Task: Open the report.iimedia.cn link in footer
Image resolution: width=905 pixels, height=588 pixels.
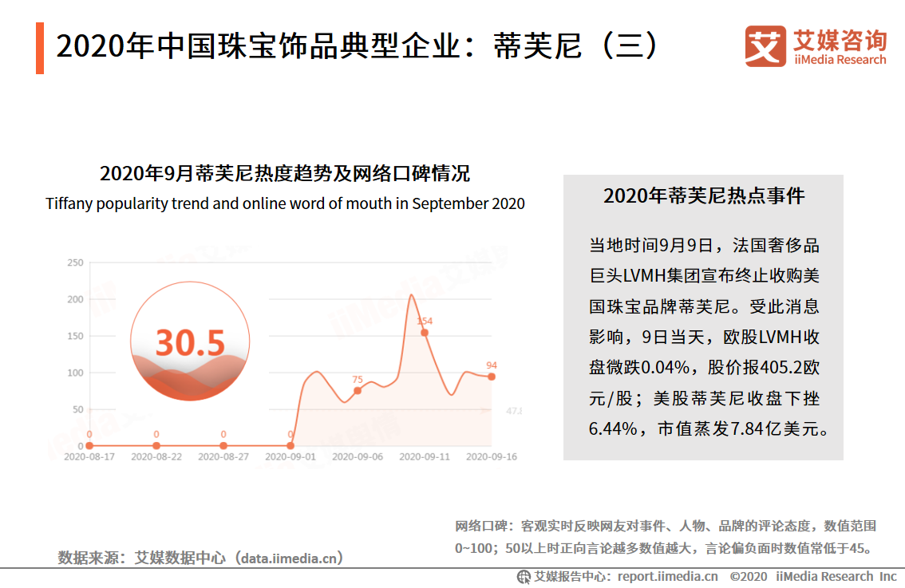Action: pos(668,577)
